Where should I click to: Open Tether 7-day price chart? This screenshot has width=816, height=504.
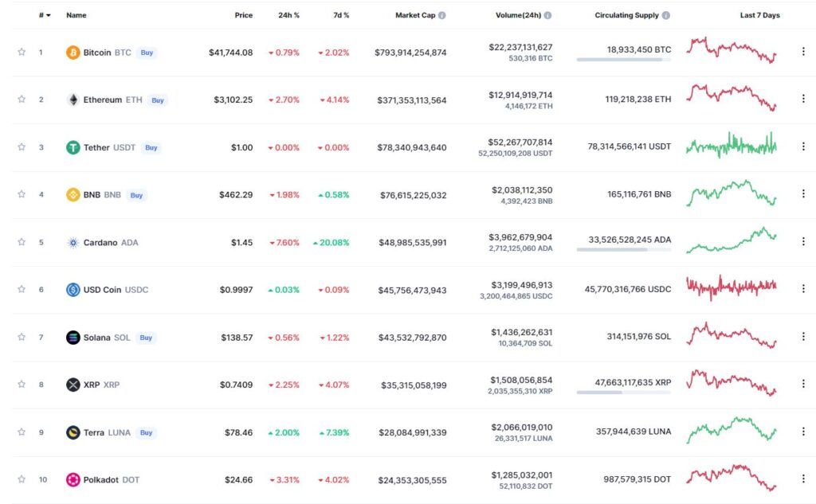point(732,145)
